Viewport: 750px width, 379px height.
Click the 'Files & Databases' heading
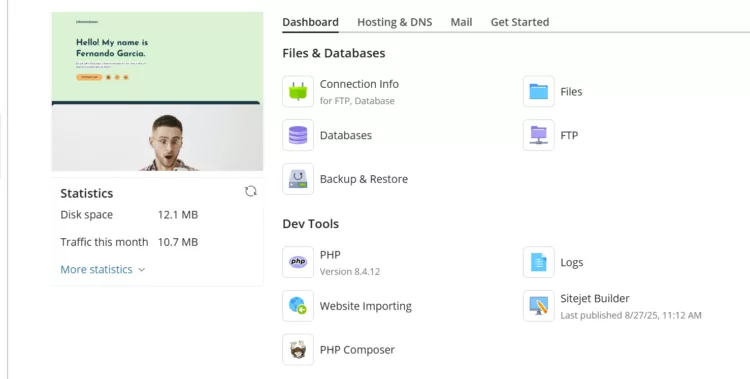point(334,53)
